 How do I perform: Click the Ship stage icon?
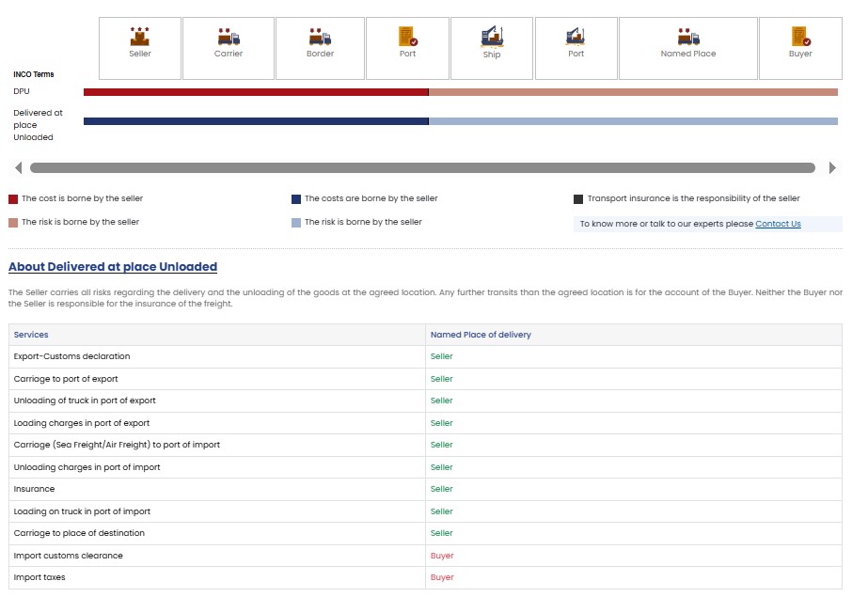pos(492,37)
